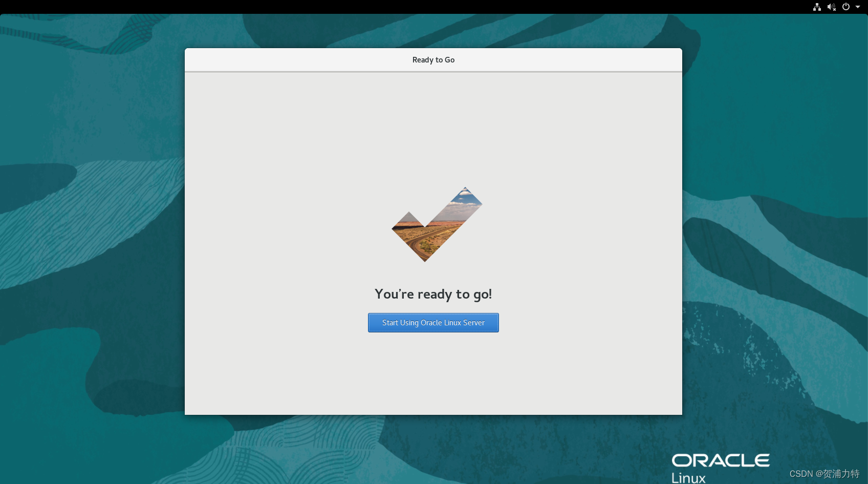868x484 pixels.
Task: Click the "Ready to Go" window title
Action: click(x=433, y=60)
